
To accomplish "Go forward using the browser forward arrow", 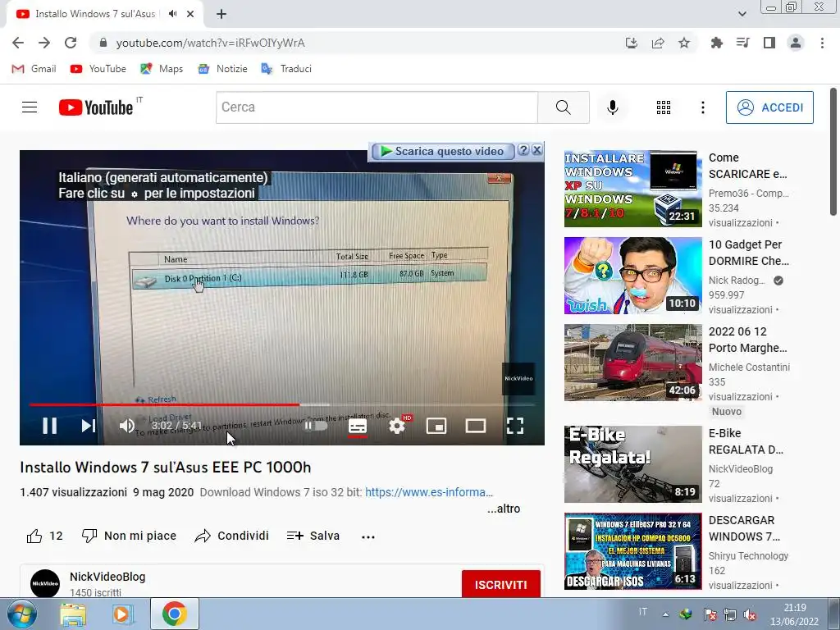I will click(44, 43).
